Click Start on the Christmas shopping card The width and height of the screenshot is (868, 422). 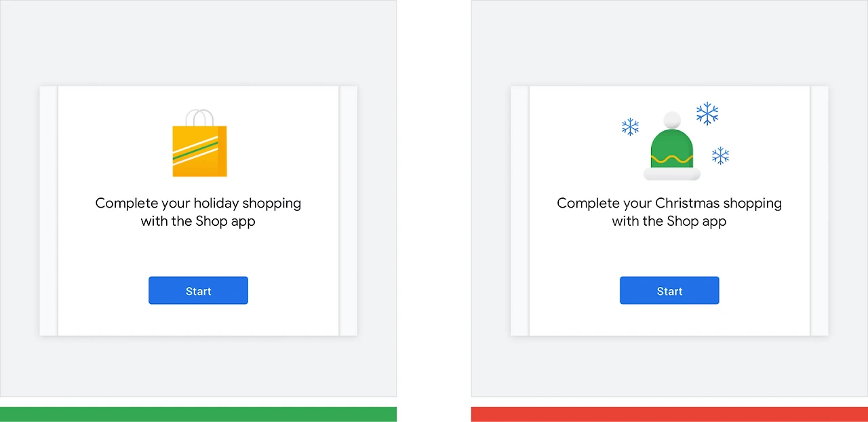pos(669,290)
